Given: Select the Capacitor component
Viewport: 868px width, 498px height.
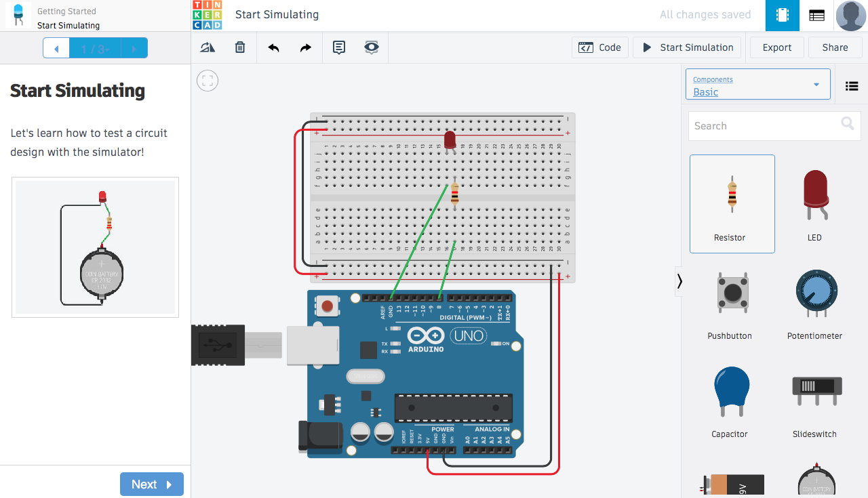Looking at the screenshot, I should pyautogui.click(x=730, y=400).
